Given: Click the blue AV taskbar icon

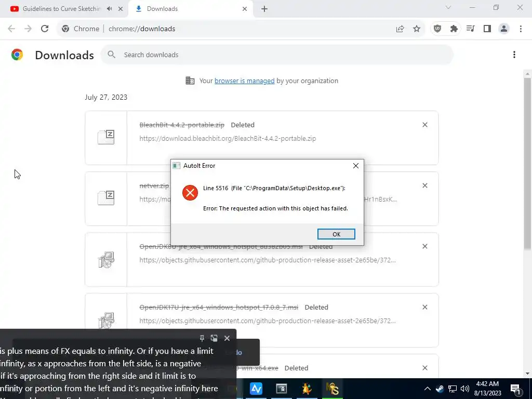Looking at the screenshot, I should click(256, 389).
